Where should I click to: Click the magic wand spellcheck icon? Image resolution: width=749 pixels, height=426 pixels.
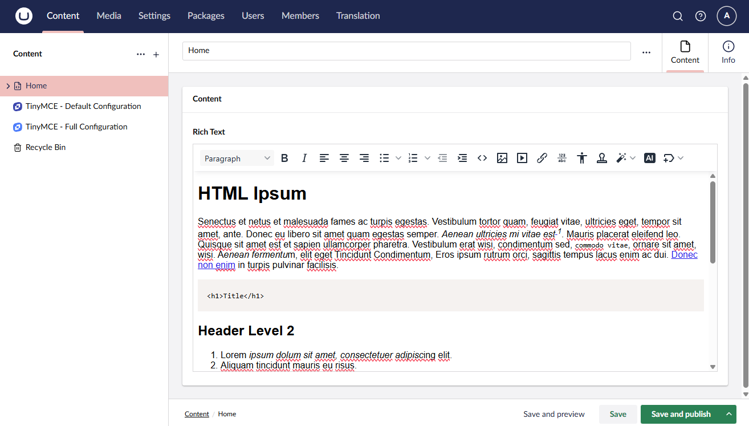pos(621,158)
